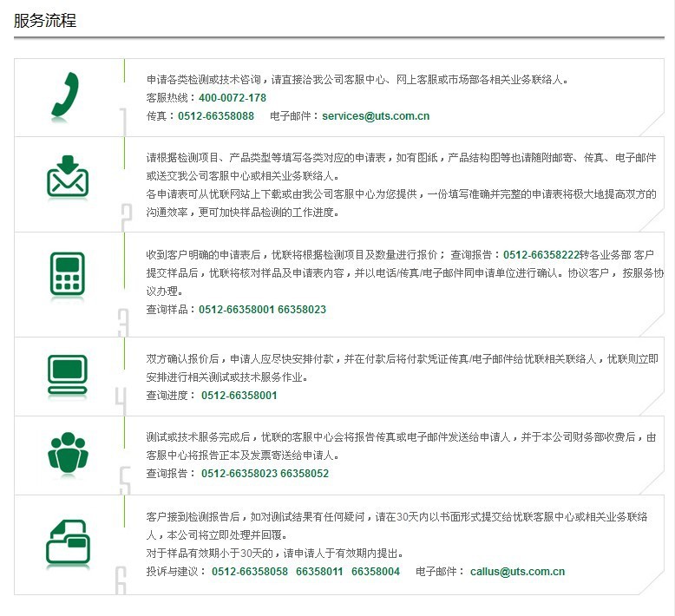Viewport: 675px width, 616px height.
Task: Click the 服务流程 page heading
Action: (x=45, y=21)
